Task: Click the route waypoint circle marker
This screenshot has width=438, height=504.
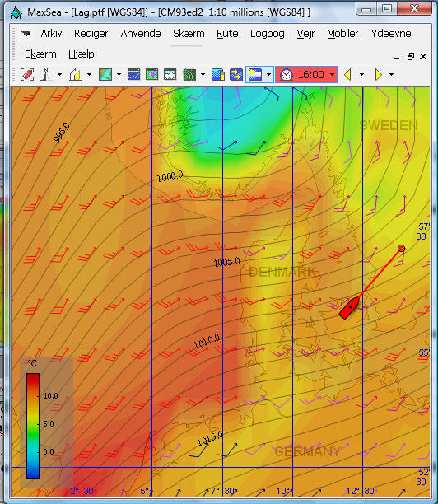Action: [402, 248]
